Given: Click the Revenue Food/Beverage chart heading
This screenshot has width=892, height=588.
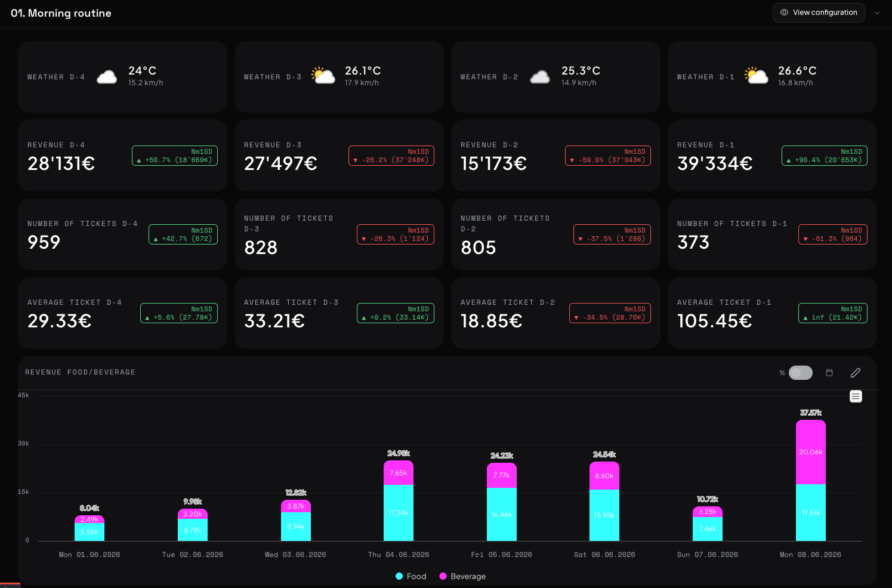Looking at the screenshot, I should point(80,372).
